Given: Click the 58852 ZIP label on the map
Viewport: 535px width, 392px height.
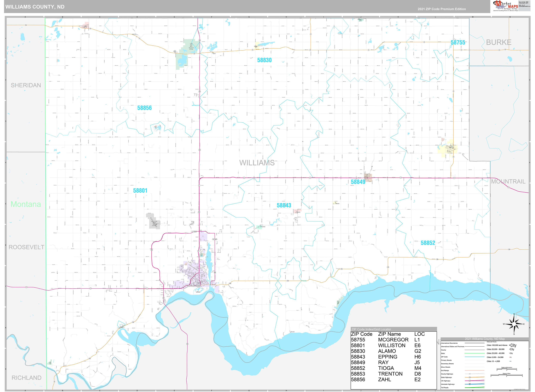Looking at the screenshot, I should (428, 243).
